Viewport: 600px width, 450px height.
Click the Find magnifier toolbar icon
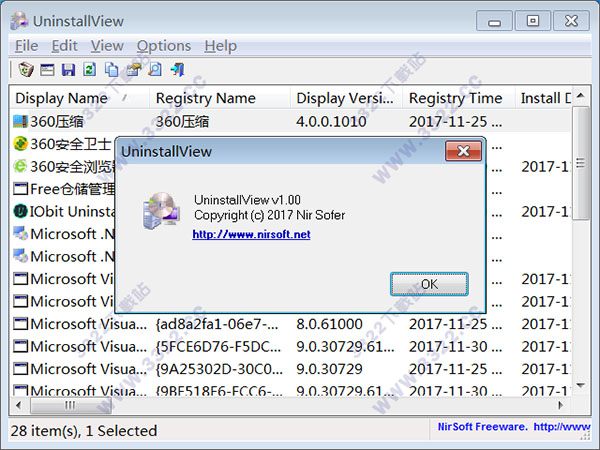155,70
